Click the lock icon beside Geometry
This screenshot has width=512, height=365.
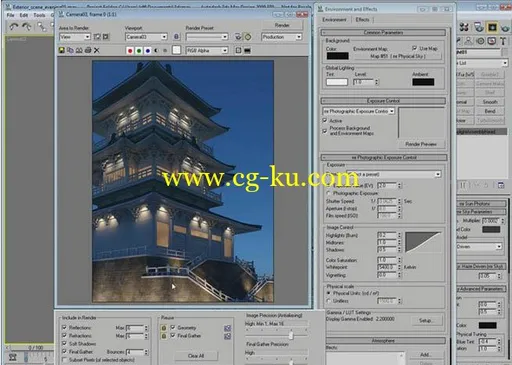point(164,328)
